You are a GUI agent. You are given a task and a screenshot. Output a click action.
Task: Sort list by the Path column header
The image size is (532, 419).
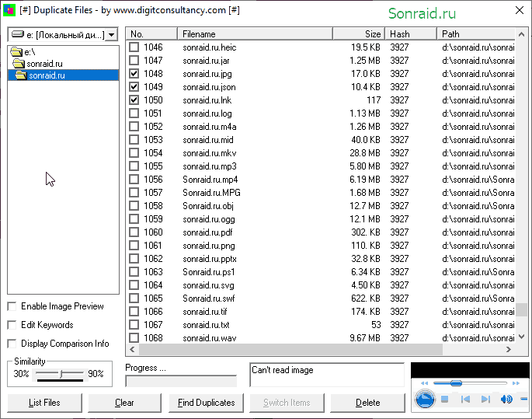476,34
